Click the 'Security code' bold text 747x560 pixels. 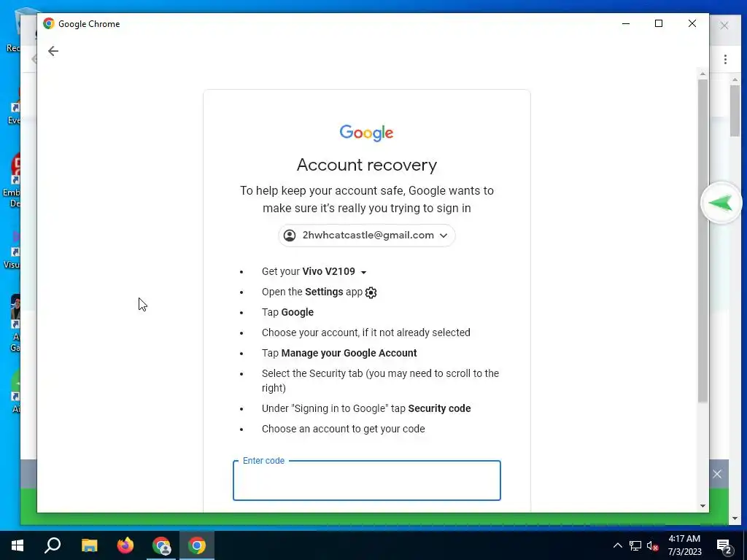tap(439, 408)
